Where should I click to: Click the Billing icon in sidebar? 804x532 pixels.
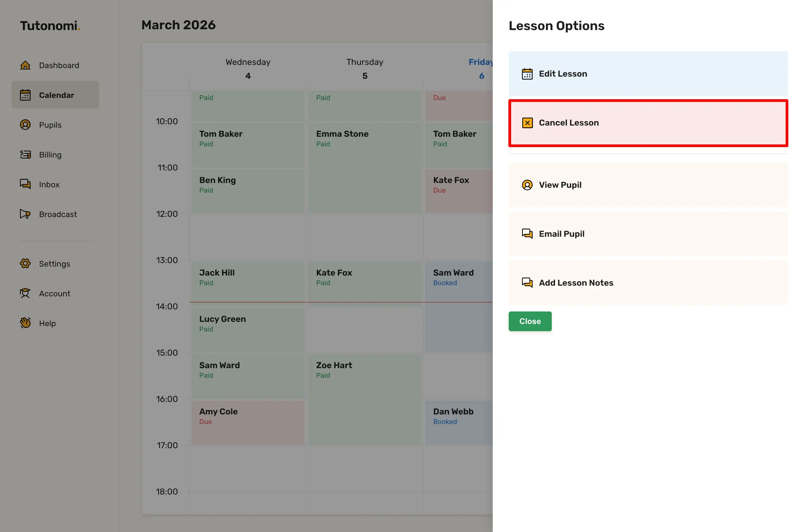[x=25, y=155]
